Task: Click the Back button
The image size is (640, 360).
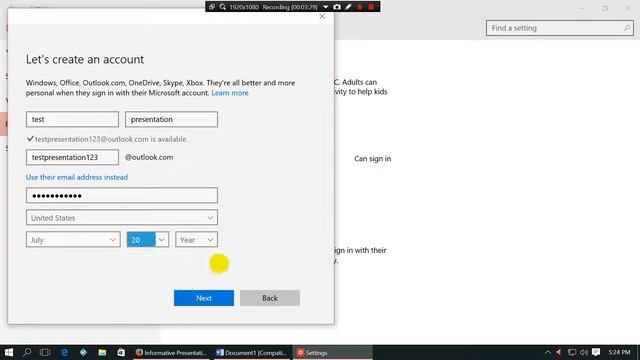Action: (x=270, y=298)
